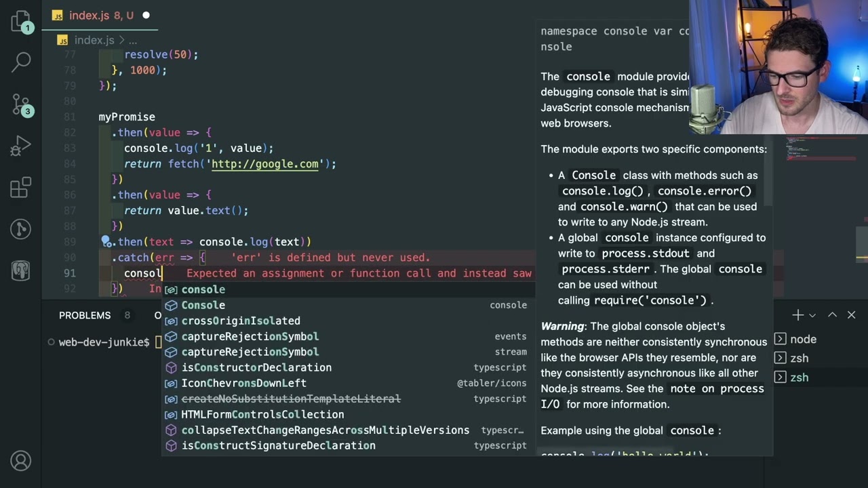868x488 pixels.
Task: Click the lightbulb code action on line 89
Action: pyautogui.click(x=106, y=241)
